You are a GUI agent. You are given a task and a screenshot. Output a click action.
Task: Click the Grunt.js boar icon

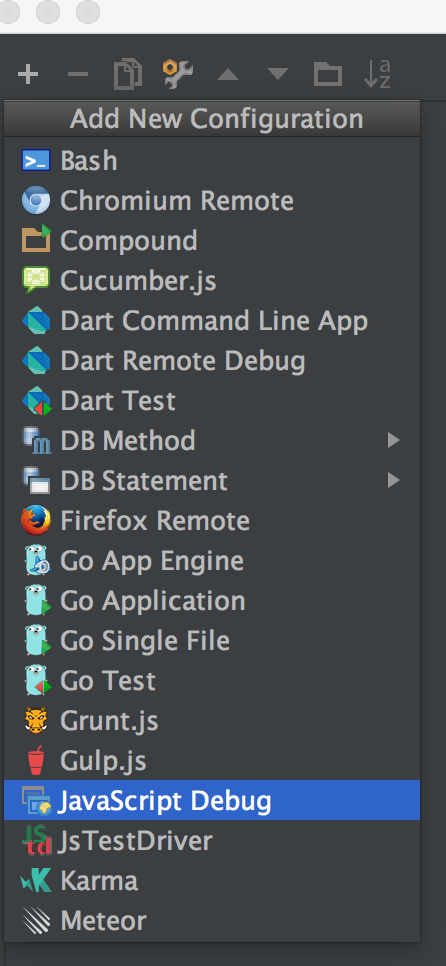pyautogui.click(x=36, y=720)
